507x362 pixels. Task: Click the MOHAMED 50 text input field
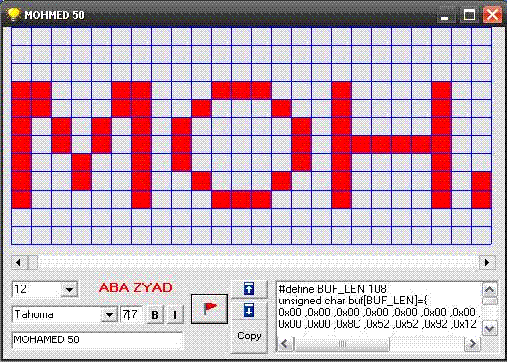(x=97, y=340)
